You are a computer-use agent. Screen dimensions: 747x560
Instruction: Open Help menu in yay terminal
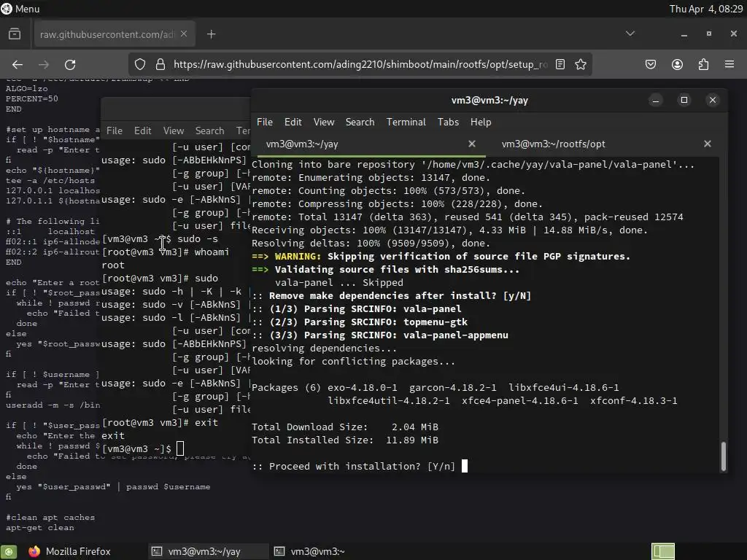(x=481, y=122)
